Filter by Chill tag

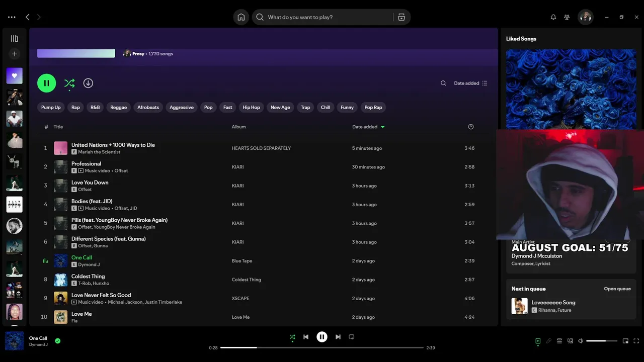point(326,107)
